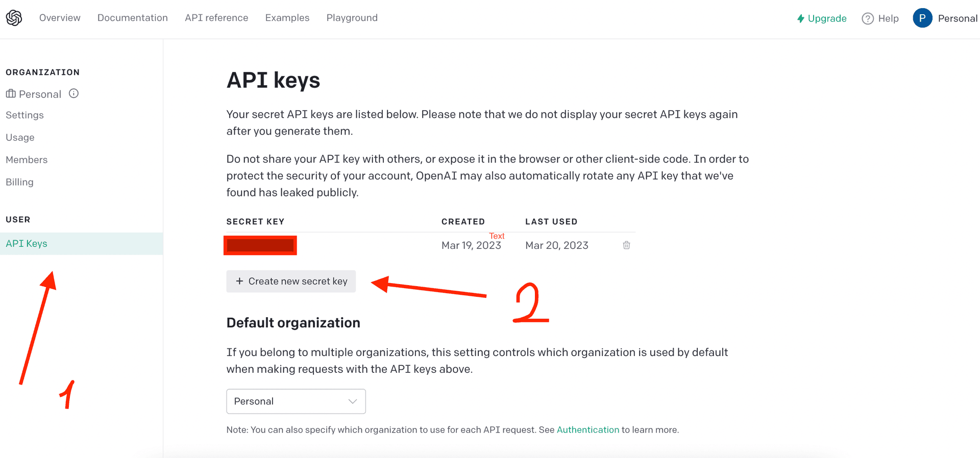The image size is (980, 458).
Task: Select the redacted secret key entry
Action: pos(260,245)
